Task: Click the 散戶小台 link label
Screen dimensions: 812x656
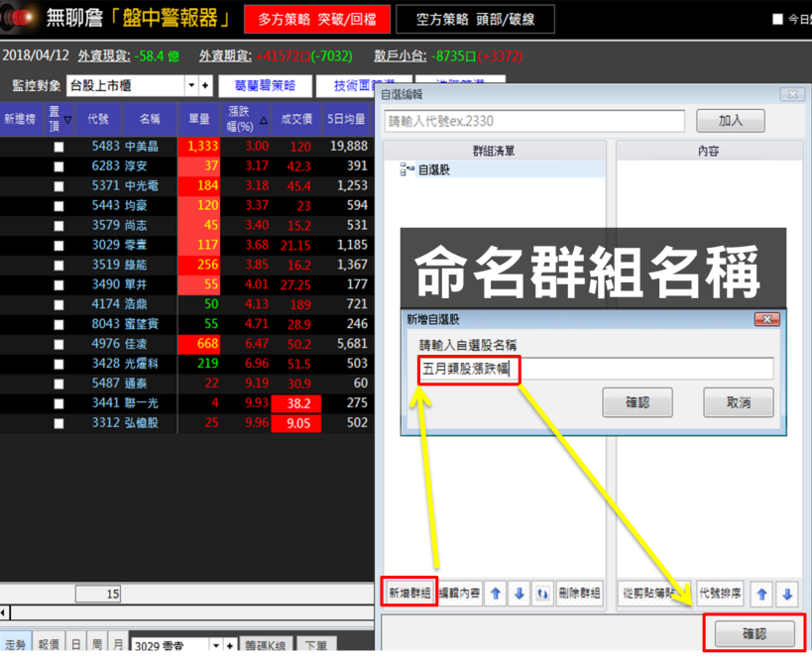Action: [x=401, y=55]
